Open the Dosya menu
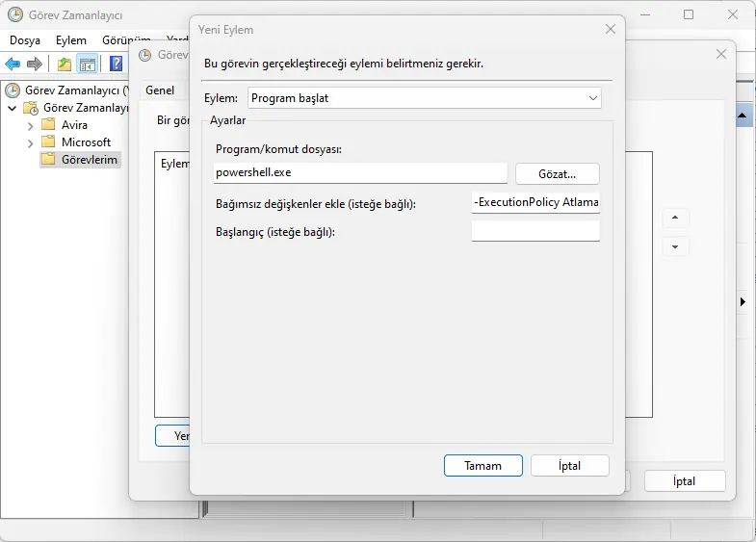 point(25,40)
